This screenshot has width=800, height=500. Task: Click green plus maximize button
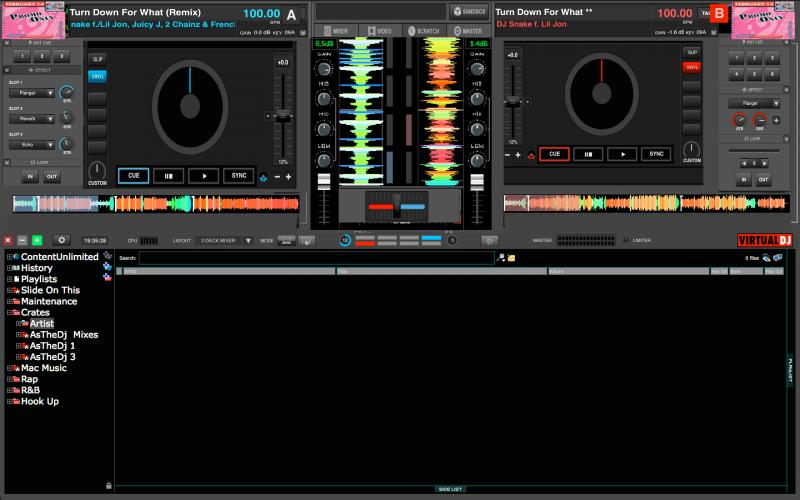[37, 240]
